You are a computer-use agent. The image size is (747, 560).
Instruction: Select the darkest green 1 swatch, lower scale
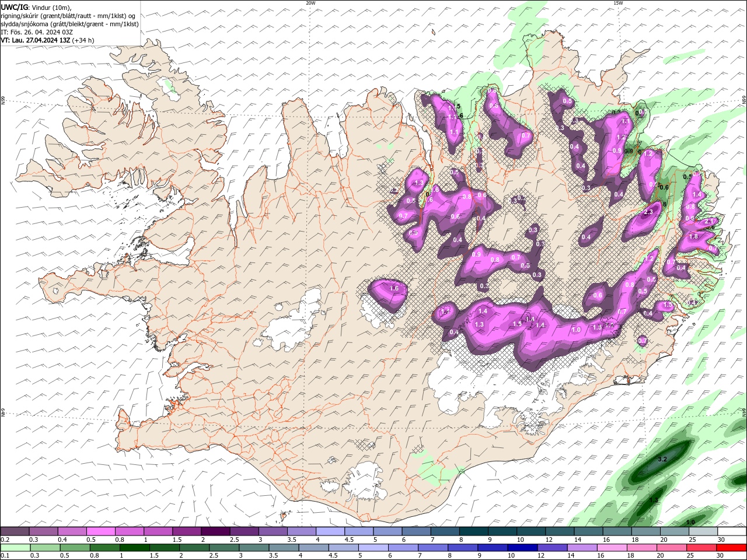(134, 547)
